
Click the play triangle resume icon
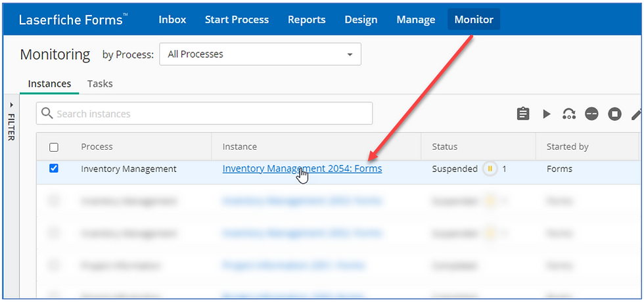tap(547, 114)
